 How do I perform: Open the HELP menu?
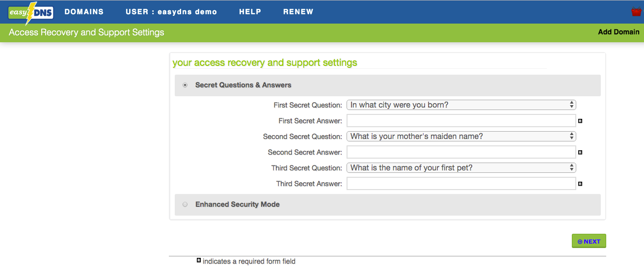click(250, 12)
